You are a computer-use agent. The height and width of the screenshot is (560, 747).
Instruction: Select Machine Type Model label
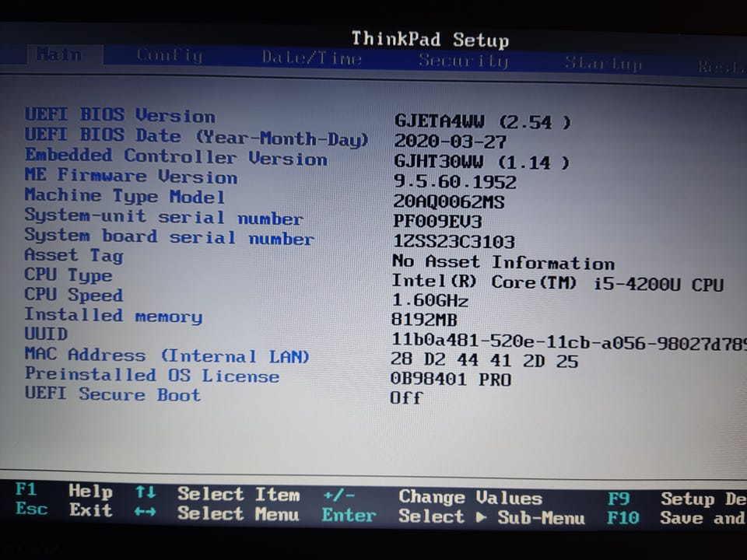coord(124,196)
